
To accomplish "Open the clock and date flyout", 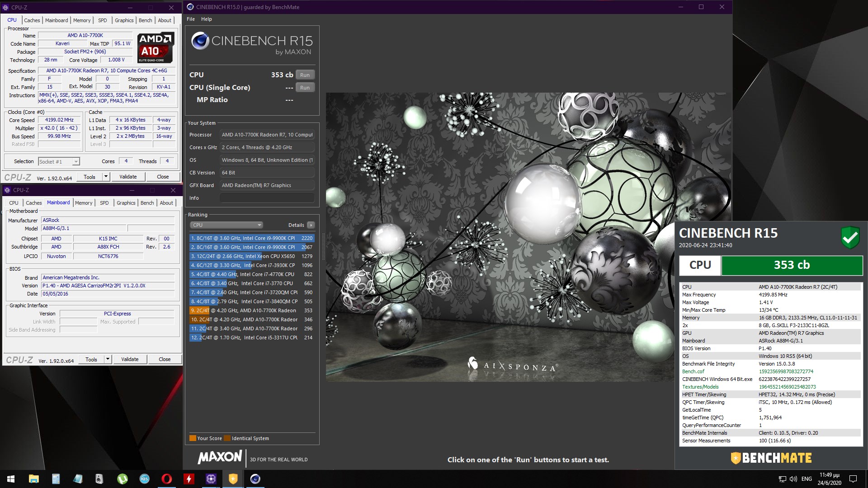I will coord(830,479).
